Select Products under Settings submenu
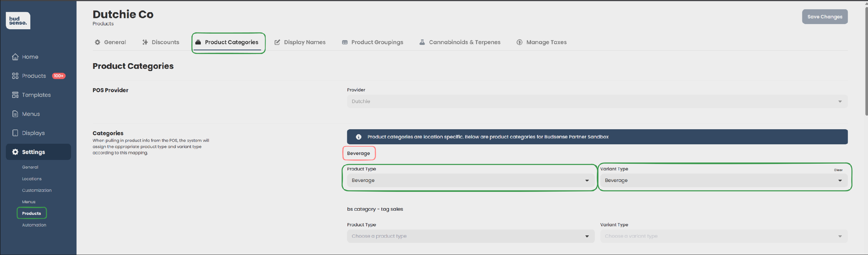Image resolution: width=868 pixels, height=255 pixels. coord(31,213)
